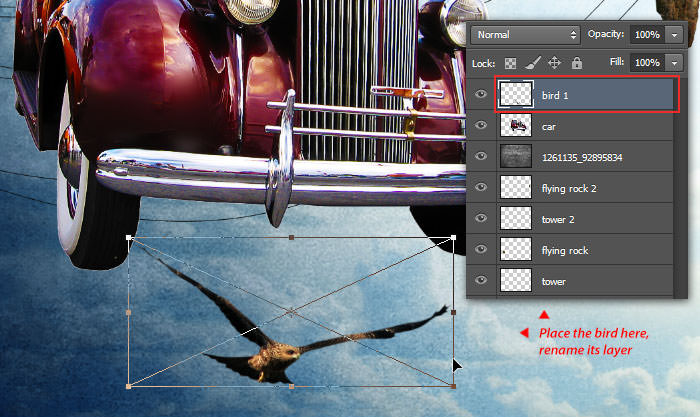Click the tower layer thumbnail
Image resolution: width=700 pixels, height=417 pixels.
click(516, 280)
